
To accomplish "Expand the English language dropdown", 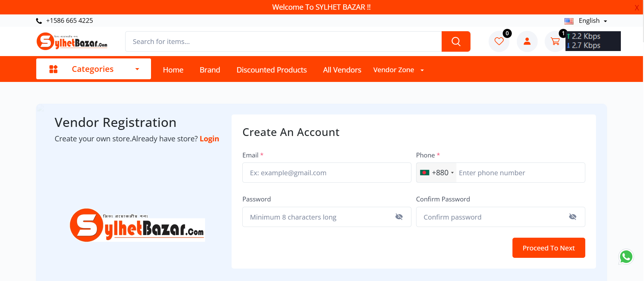I will pos(593,21).
